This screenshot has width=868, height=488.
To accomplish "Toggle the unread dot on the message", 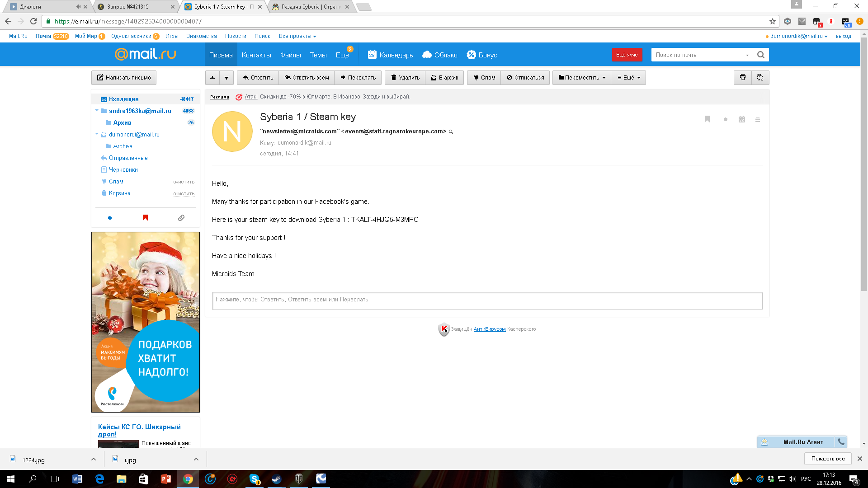I will click(x=726, y=120).
